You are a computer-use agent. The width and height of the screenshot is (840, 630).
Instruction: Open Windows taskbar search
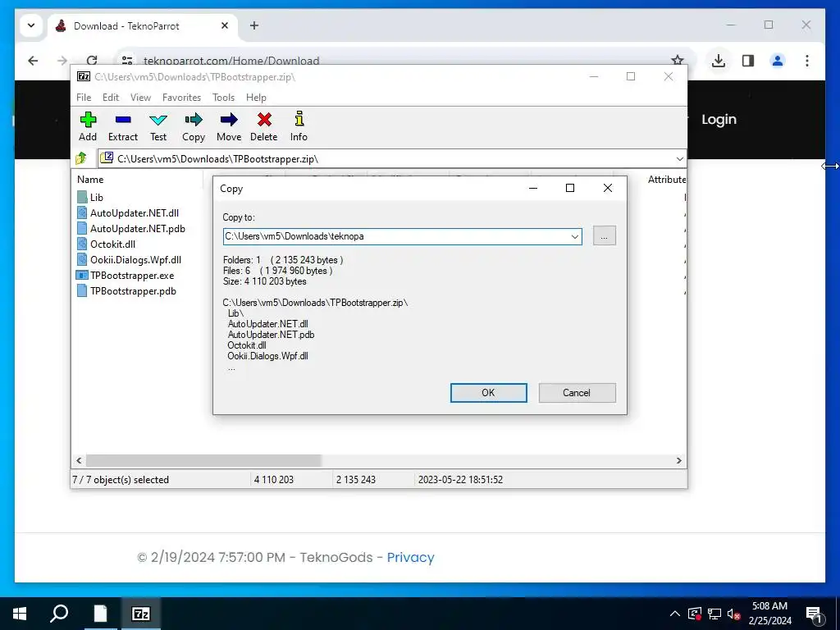(59, 614)
